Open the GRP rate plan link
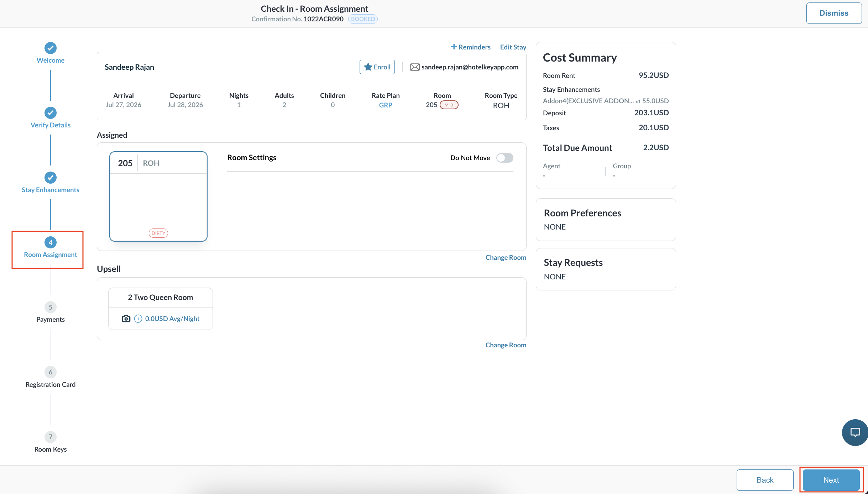Screen dimensions: 868x494 coord(386,105)
